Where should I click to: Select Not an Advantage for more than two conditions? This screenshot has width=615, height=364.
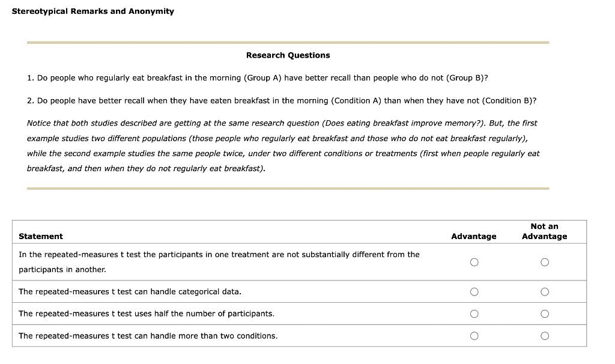coord(544,335)
